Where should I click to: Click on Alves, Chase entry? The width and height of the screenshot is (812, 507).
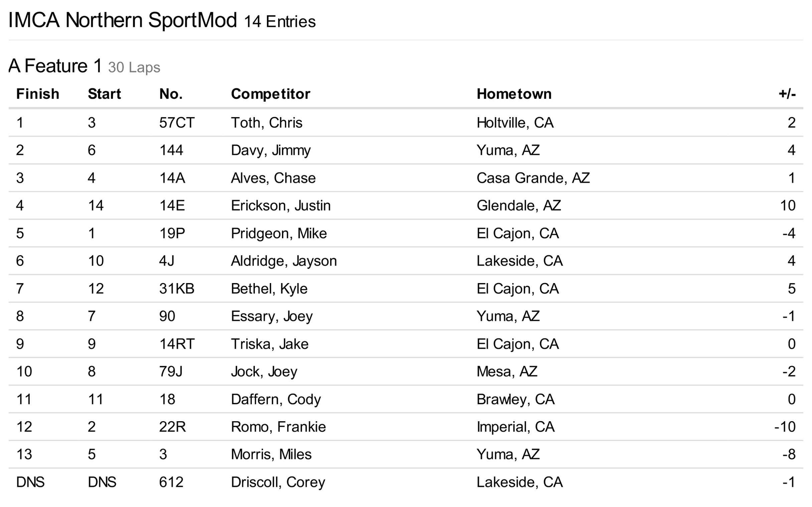point(273,178)
